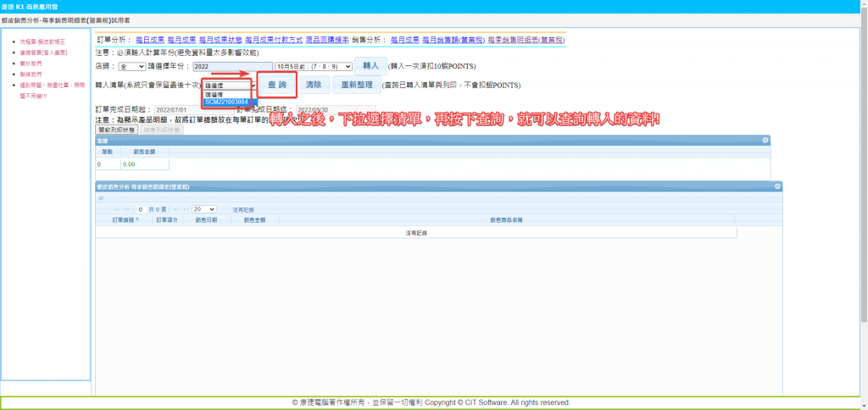This screenshot has width=868, height=410.
Task: Open the 每日成果 order analysis link
Action: tap(149, 40)
